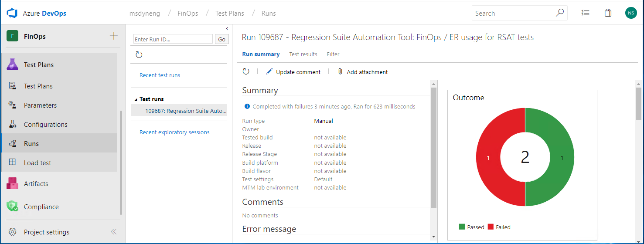This screenshot has height=244, width=644.
Task: Switch to the Test results tab
Action: coord(303,54)
